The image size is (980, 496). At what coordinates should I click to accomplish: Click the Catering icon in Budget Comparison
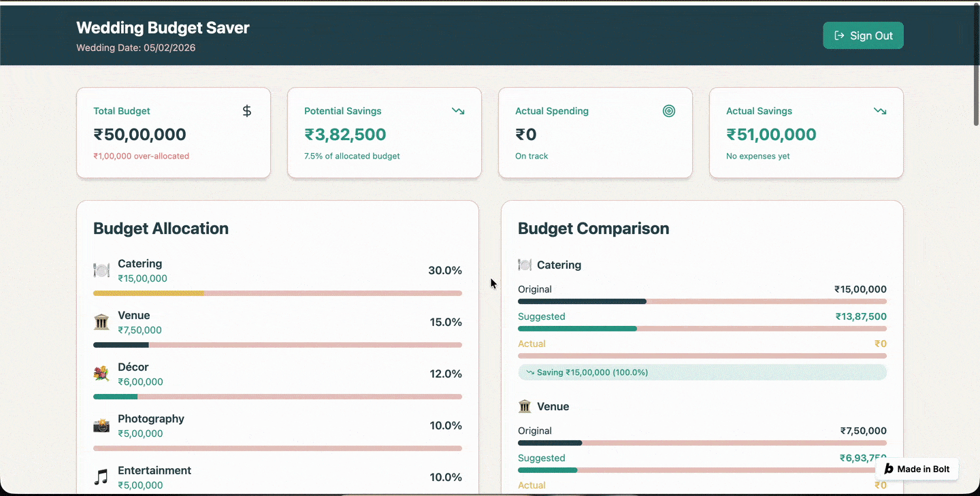[x=525, y=265]
